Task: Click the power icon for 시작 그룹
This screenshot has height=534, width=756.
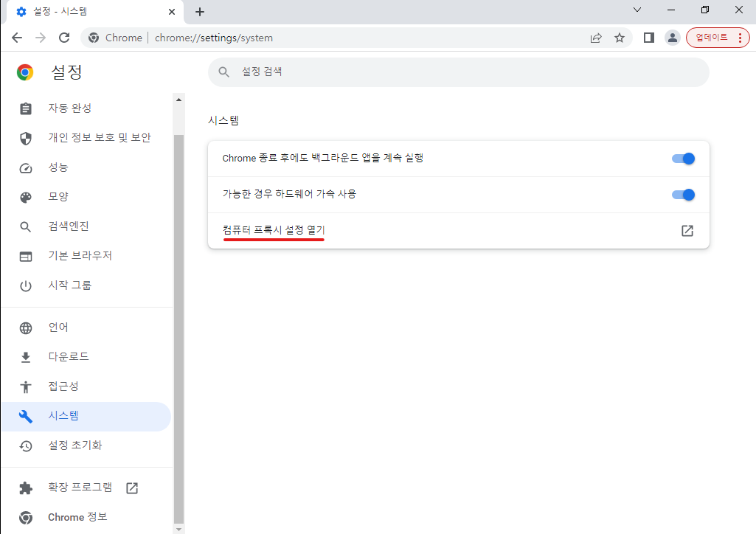Action: [x=26, y=286]
